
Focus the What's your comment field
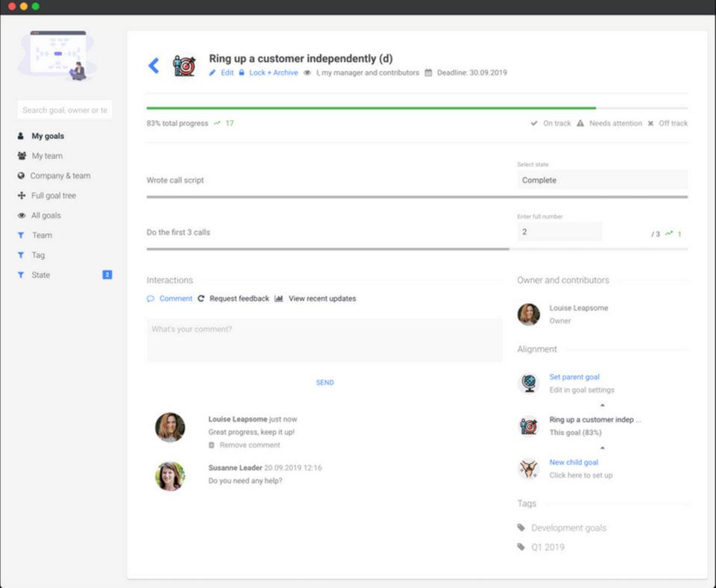[324, 340]
